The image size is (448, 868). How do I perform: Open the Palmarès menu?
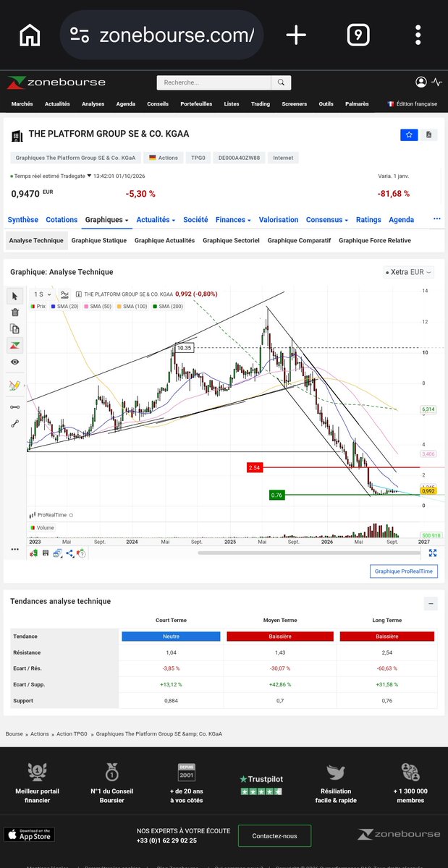tap(357, 104)
